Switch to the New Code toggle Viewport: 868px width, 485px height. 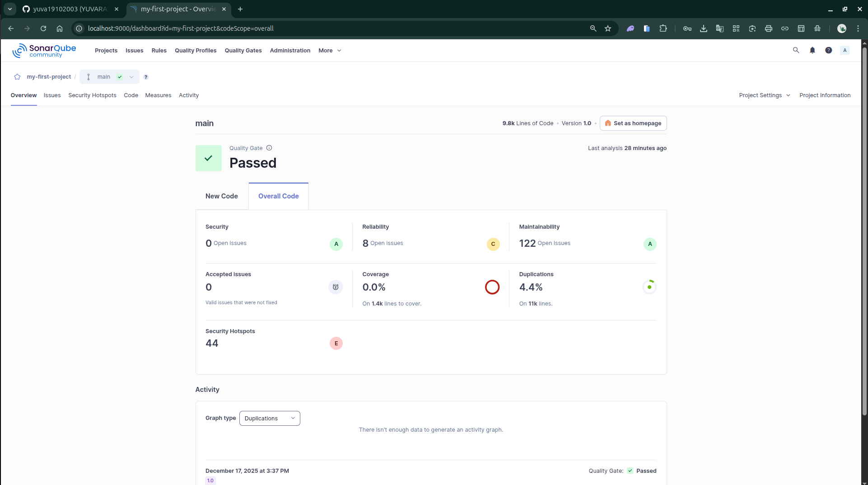[221, 196]
